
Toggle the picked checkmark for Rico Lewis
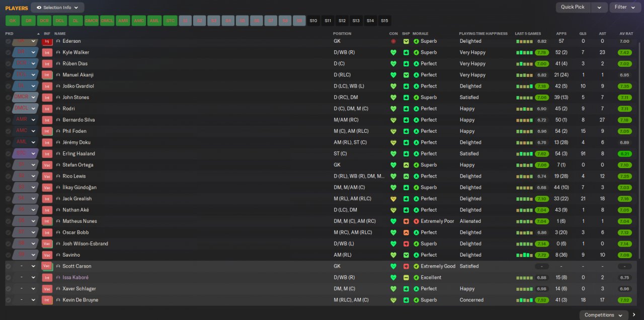[8, 176]
